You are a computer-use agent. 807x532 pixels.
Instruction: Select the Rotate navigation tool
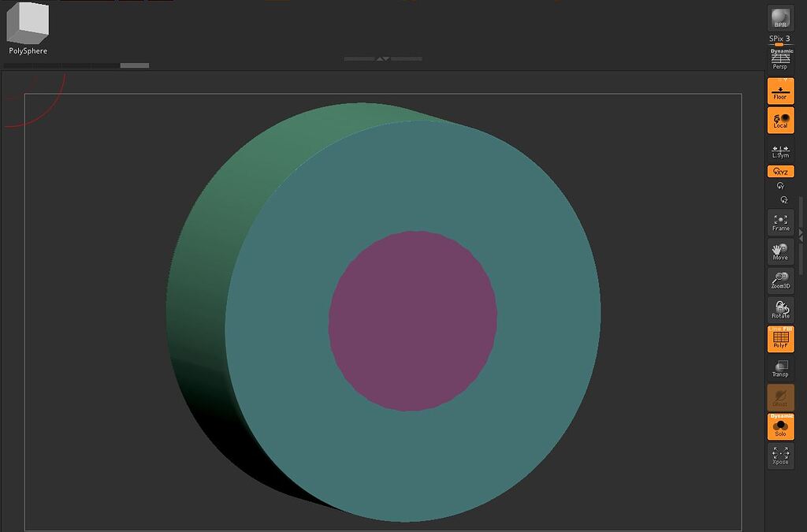pos(780,308)
